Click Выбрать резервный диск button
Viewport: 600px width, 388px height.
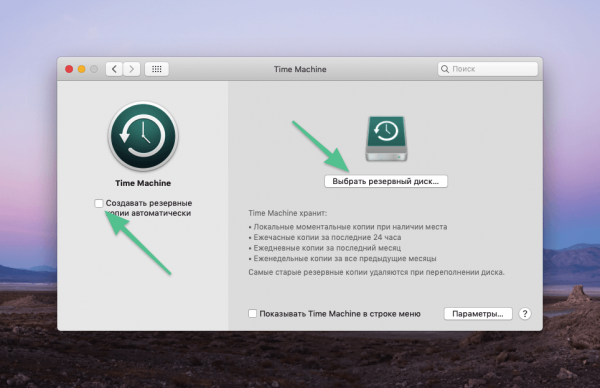click(386, 181)
